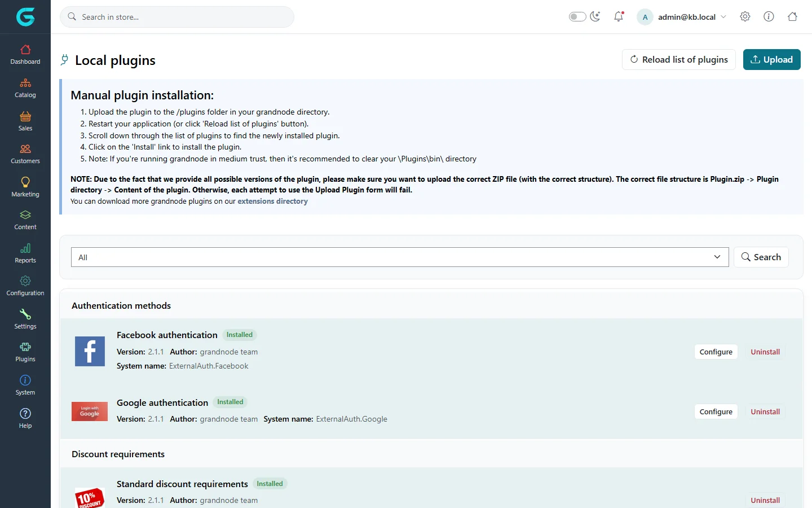Open the Customers sidebar menu
Screen dimensions: 812x508
point(25,154)
